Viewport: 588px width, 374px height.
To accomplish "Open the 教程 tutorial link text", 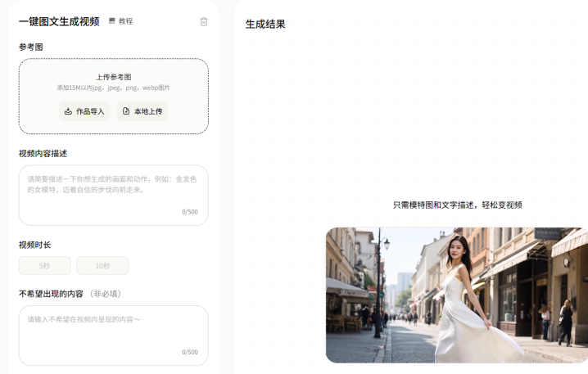I will click(x=125, y=21).
